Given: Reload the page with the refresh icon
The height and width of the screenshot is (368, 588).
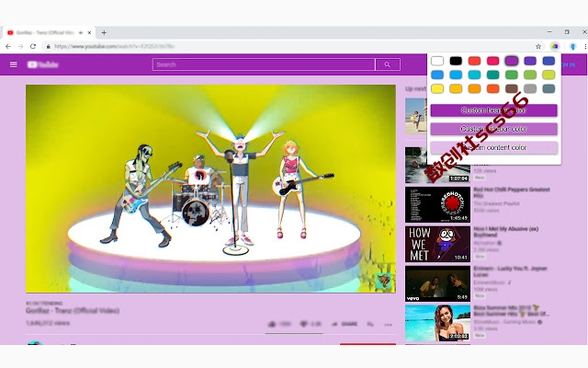Looking at the screenshot, I should [x=33, y=46].
